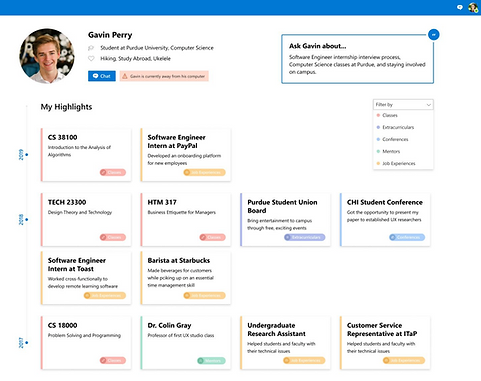This screenshot has width=481, height=381.
Task: Open user account avatar in top bar
Action: coord(473,7)
